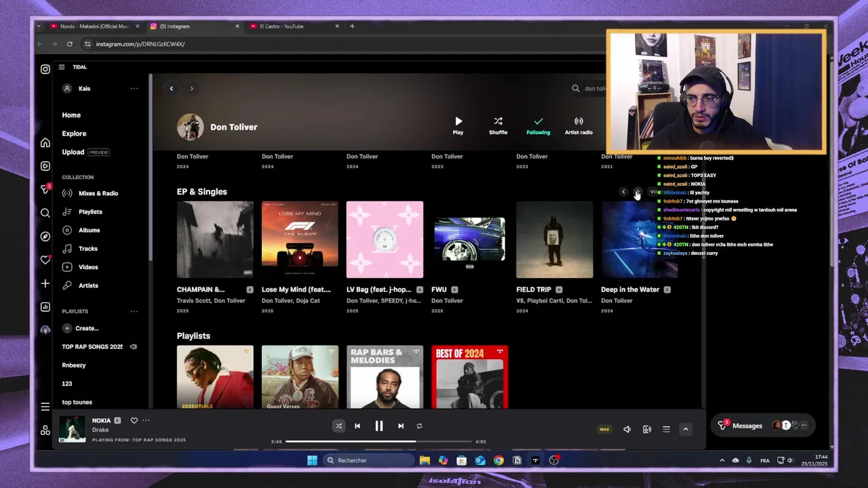
Task: Skip to previous track
Action: click(357, 426)
